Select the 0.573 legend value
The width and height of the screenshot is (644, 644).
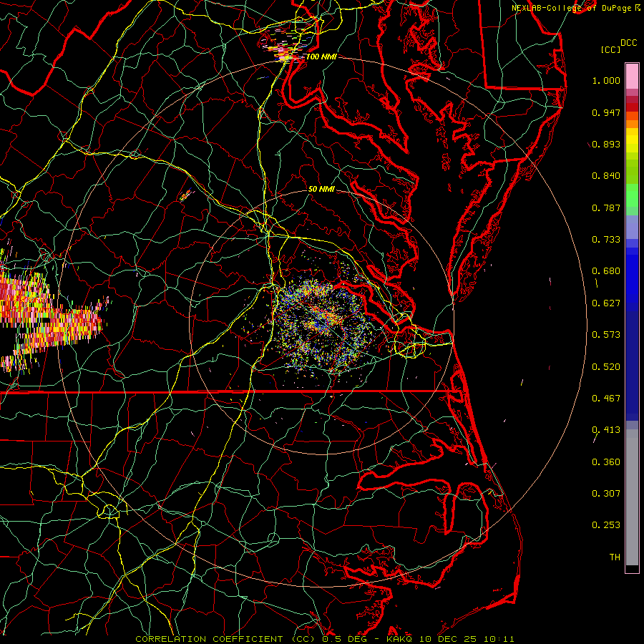point(606,335)
